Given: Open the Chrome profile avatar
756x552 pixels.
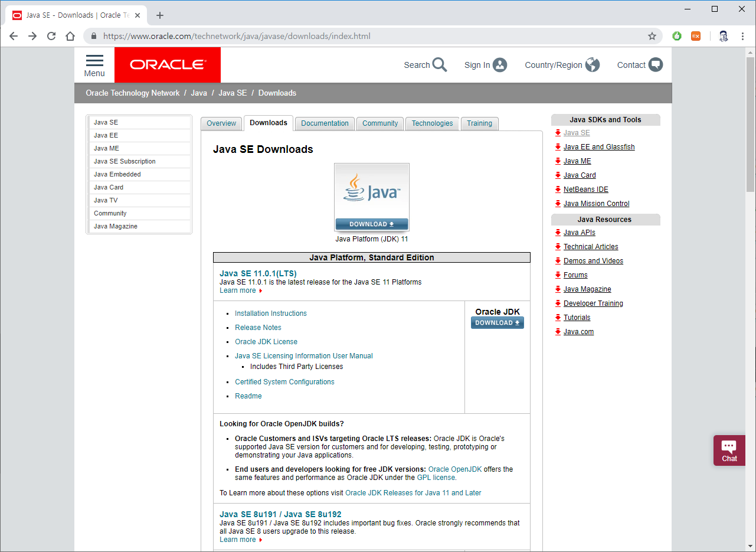Looking at the screenshot, I should (724, 36).
